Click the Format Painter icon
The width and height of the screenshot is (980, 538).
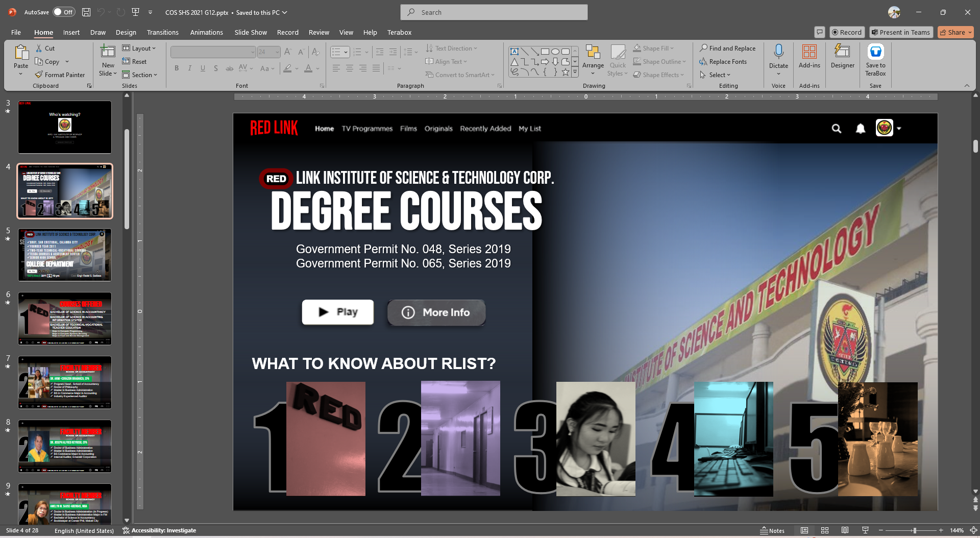click(39, 75)
